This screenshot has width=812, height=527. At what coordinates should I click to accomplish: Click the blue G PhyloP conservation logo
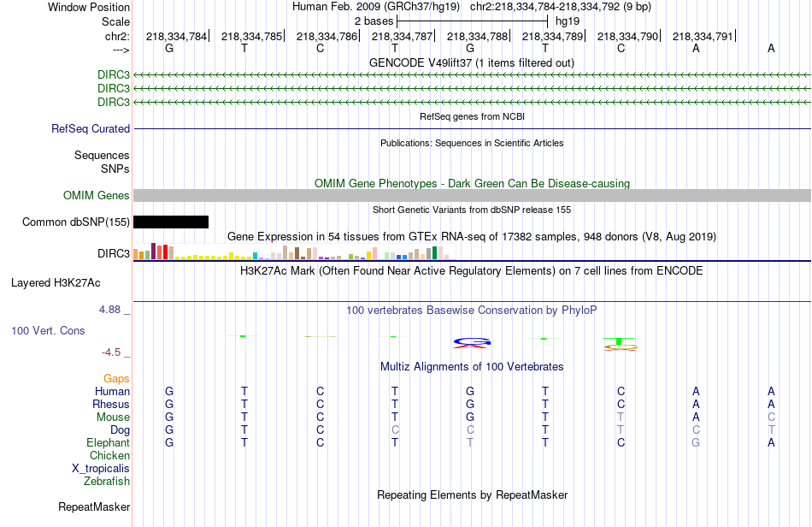coord(472,342)
